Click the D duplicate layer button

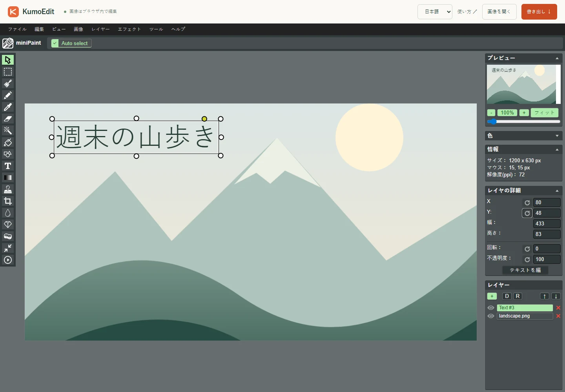[x=507, y=296]
